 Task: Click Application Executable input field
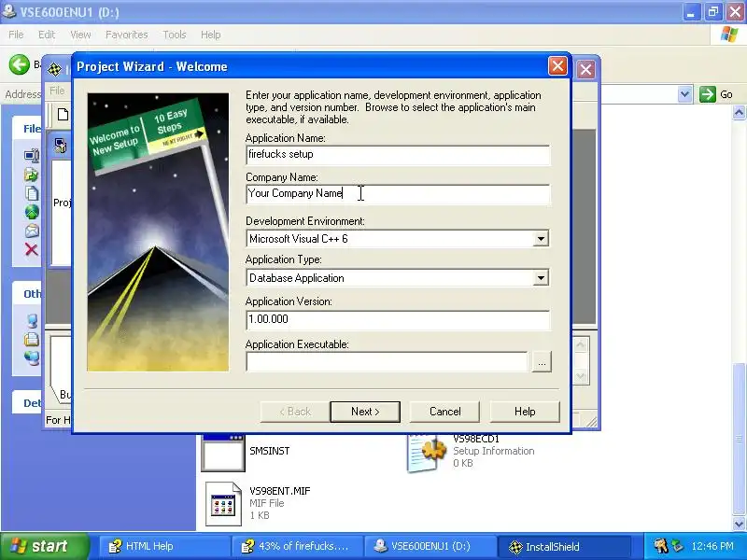pos(387,362)
